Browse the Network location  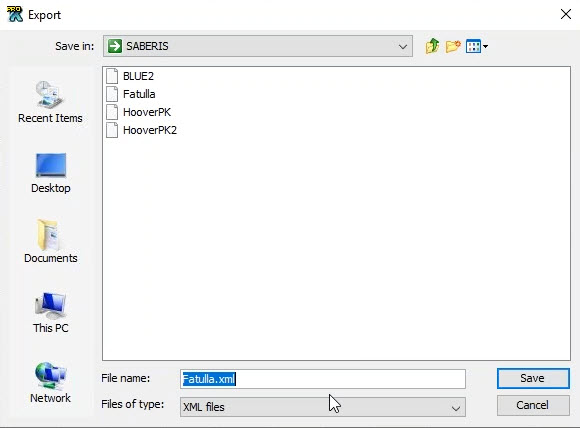coord(50,382)
